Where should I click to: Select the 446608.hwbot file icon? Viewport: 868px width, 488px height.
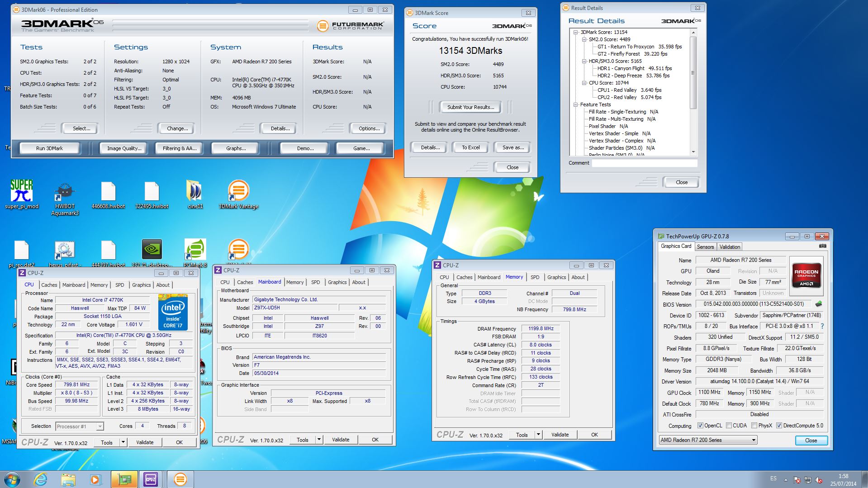(x=108, y=195)
